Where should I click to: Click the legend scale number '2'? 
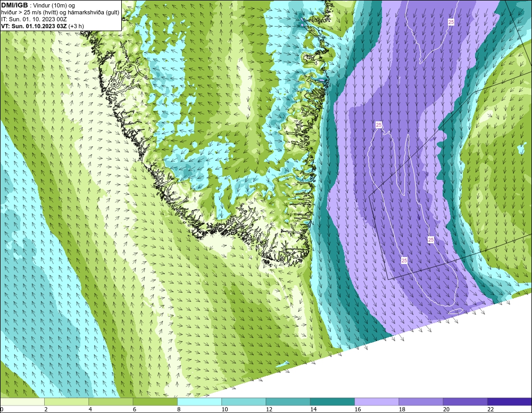tap(46, 410)
